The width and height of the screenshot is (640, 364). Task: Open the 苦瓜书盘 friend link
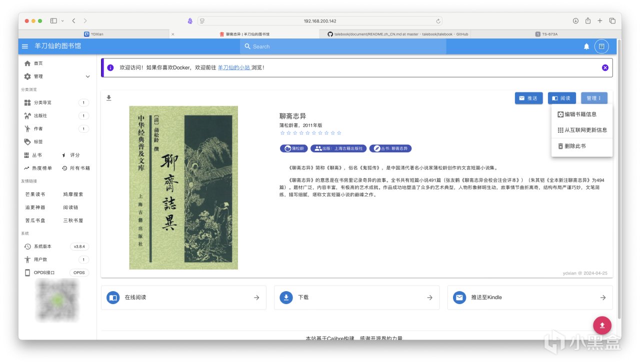click(x=35, y=220)
